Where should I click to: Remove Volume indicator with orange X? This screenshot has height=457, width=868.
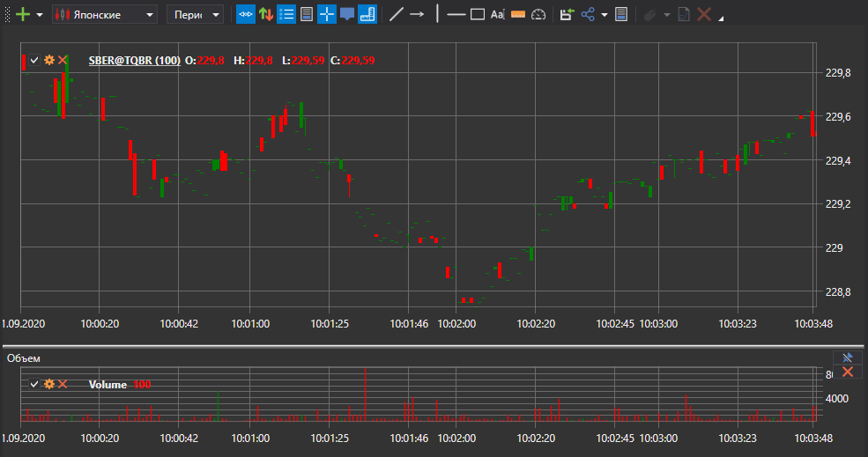(63, 384)
